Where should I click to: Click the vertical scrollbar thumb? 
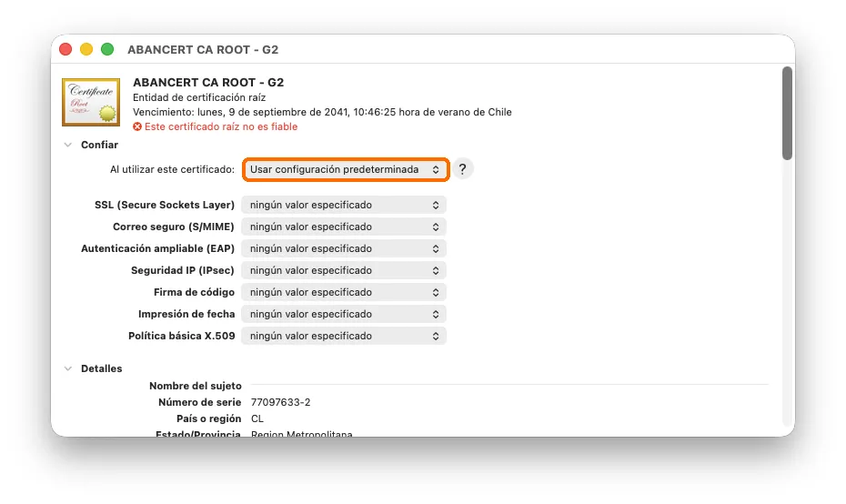pos(787,114)
